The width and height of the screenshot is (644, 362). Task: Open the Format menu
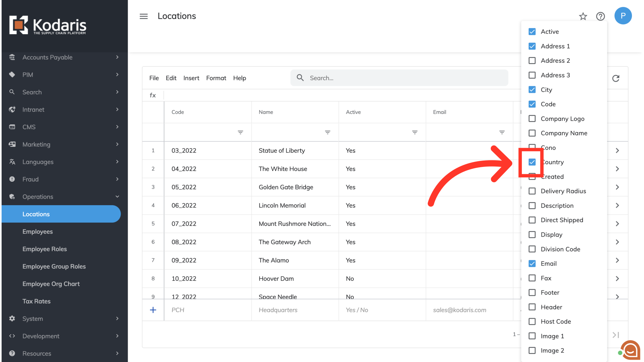coord(216,78)
